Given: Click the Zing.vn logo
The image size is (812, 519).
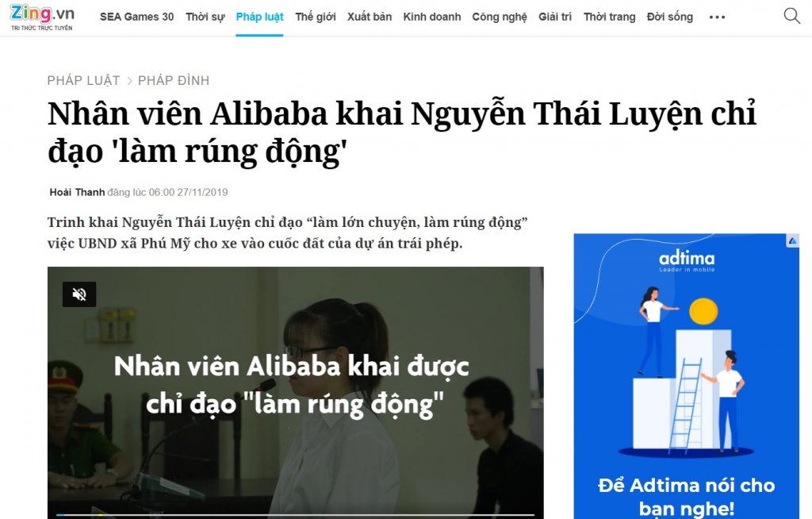Looking at the screenshot, I should (42, 17).
